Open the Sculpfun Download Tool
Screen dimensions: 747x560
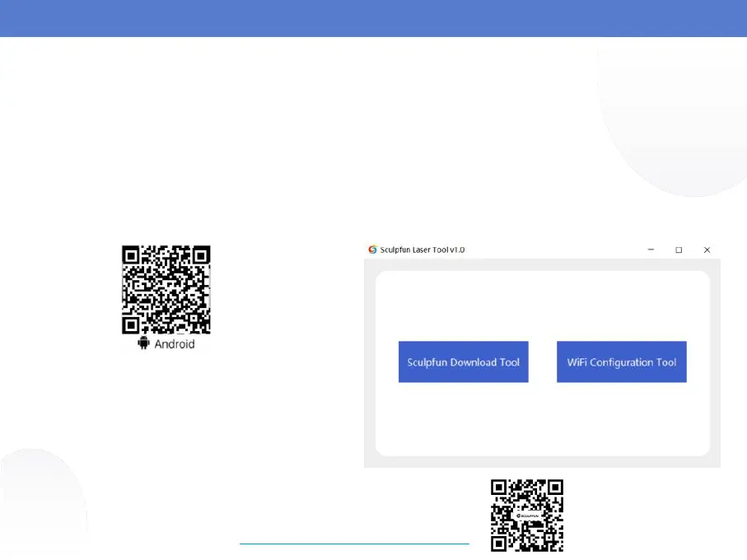[x=463, y=362]
